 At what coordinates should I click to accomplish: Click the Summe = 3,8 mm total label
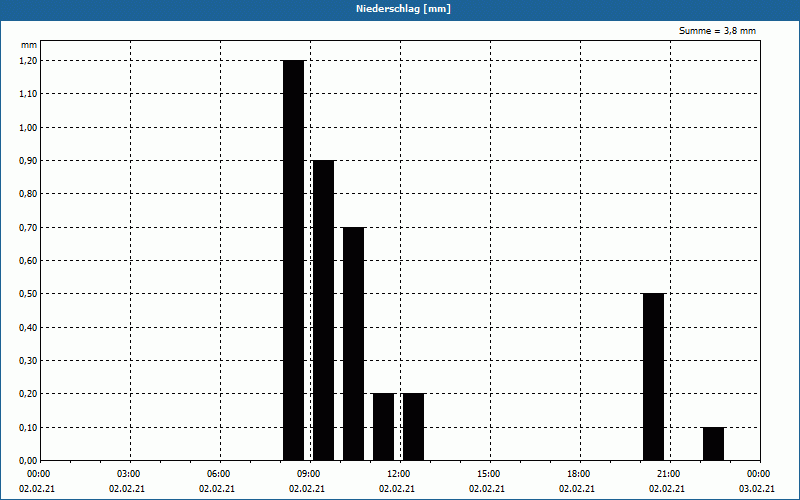click(717, 31)
